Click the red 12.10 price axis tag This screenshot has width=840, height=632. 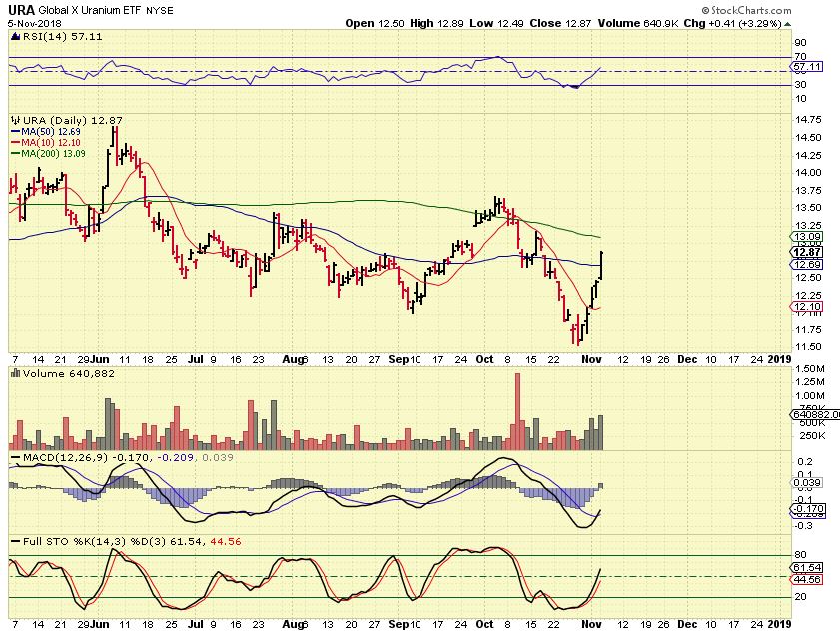pos(807,307)
